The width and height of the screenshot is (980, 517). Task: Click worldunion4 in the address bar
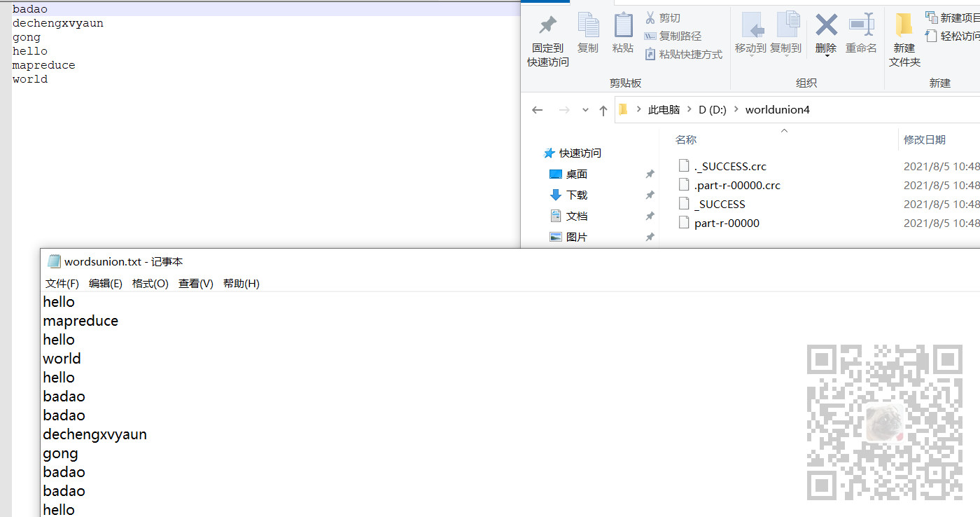tap(778, 110)
